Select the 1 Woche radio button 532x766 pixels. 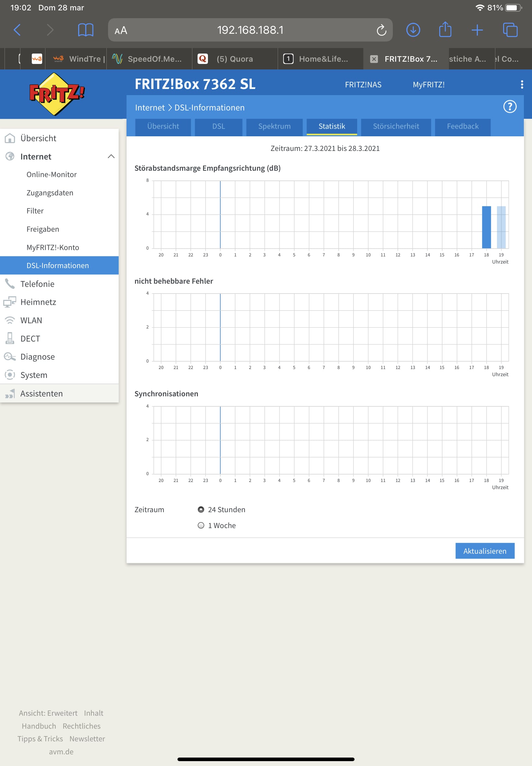(x=201, y=525)
